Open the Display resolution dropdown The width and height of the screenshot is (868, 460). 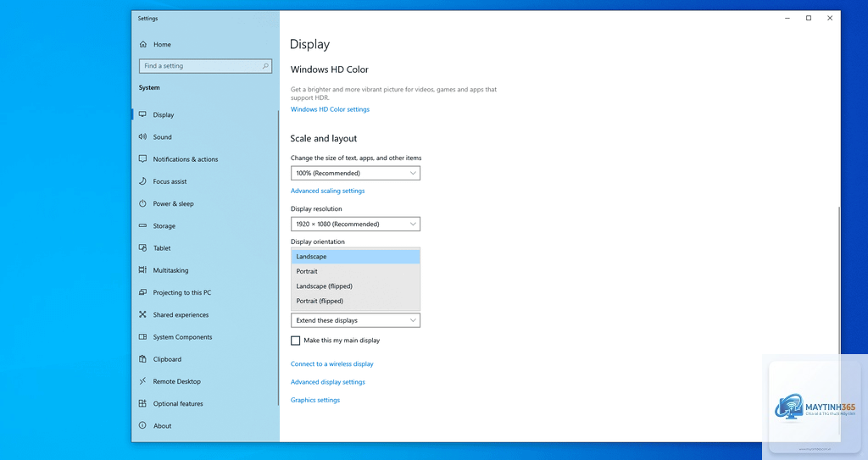click(x=355, y=224)
